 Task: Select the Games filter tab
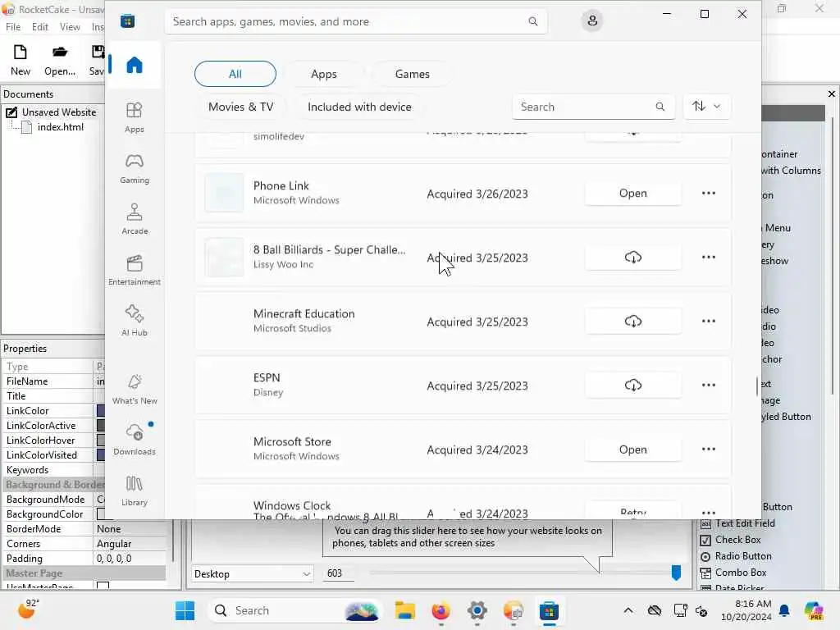(x=413, y=74)
